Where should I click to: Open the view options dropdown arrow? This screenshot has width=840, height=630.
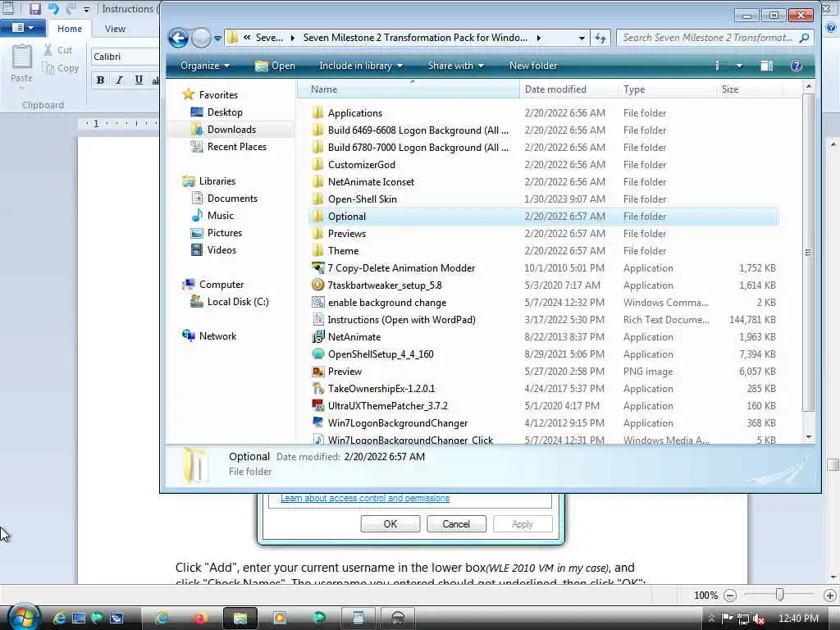click(x=739, y=66)
